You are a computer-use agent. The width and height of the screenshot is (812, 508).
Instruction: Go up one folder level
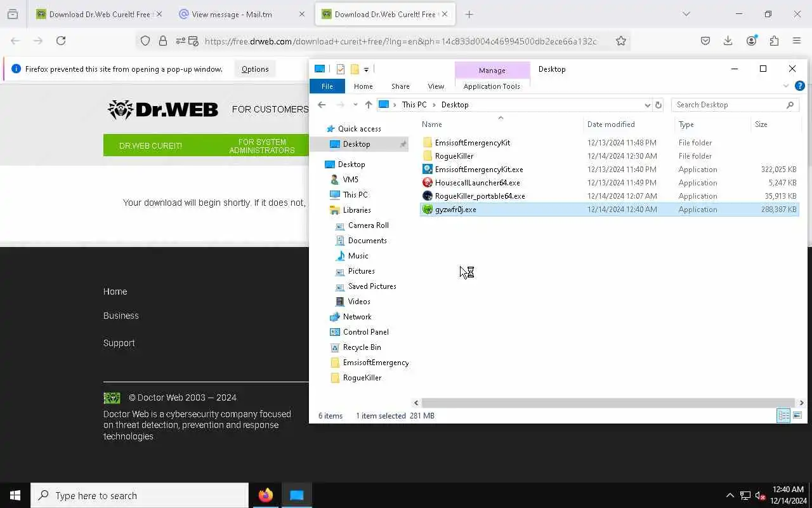coord(369,105)
